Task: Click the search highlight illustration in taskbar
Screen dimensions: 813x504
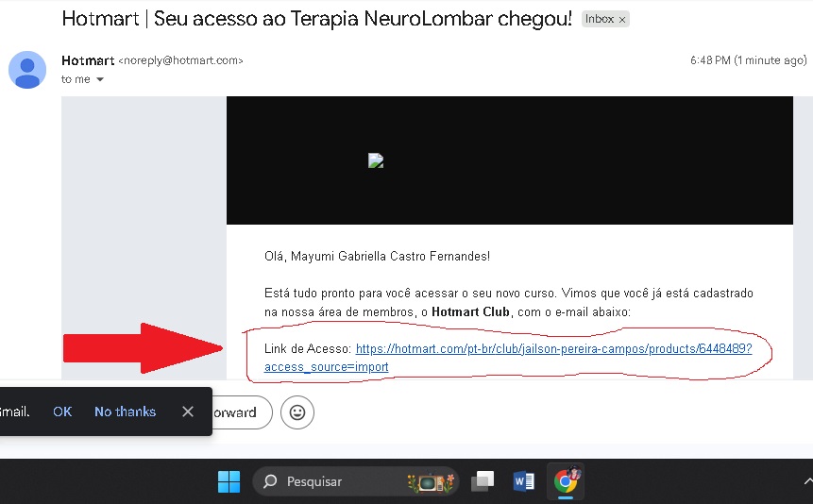Action: pyautogui.click(x=429, y=481)
